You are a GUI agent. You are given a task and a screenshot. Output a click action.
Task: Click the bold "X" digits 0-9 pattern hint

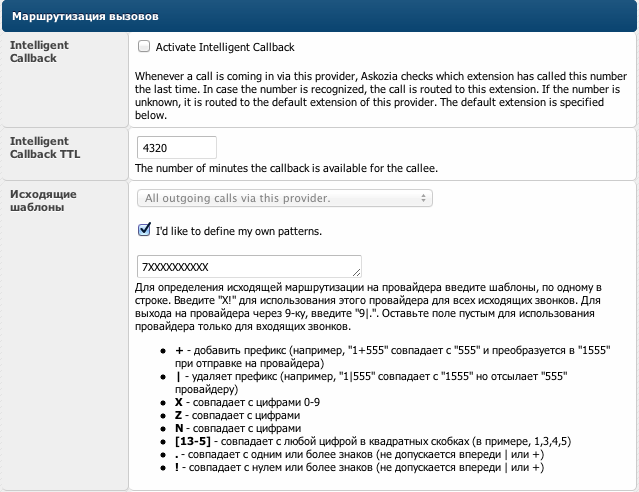[179, 400]
